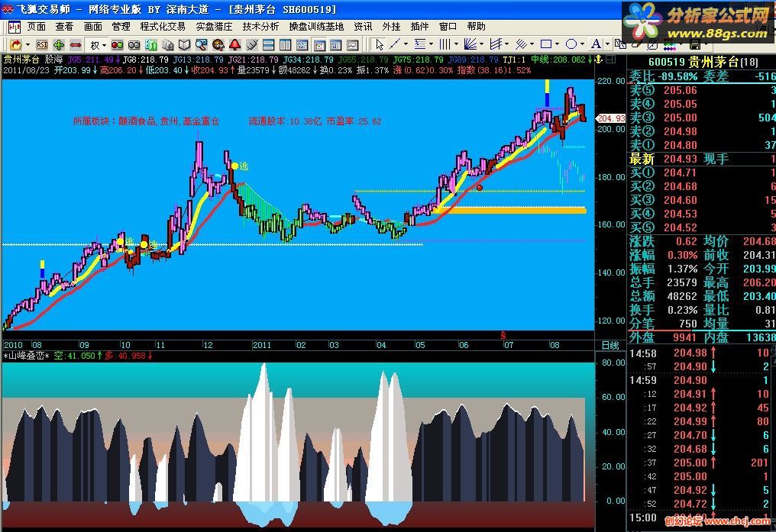Click the yellow down-arrow icon above price axis

pyautogui.click(x=598, y=60)
